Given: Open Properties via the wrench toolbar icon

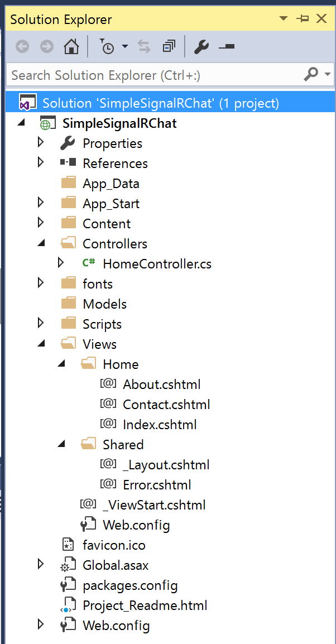Looking at the screenshot, I should click(201, 46).
